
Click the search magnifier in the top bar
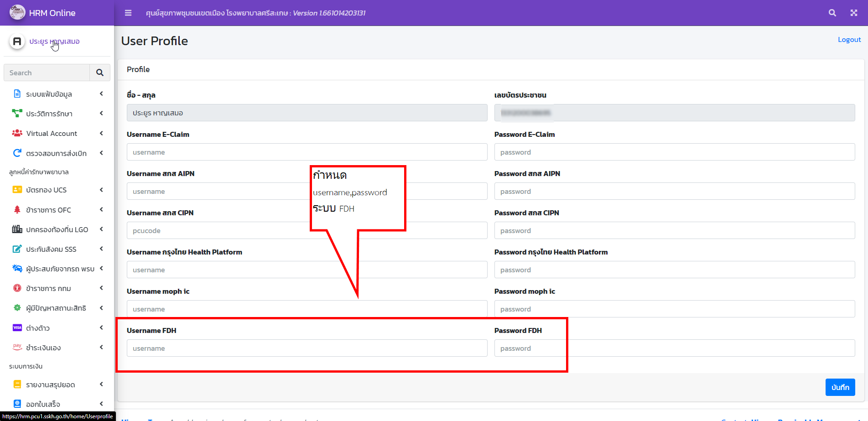(x=832, y=13)
